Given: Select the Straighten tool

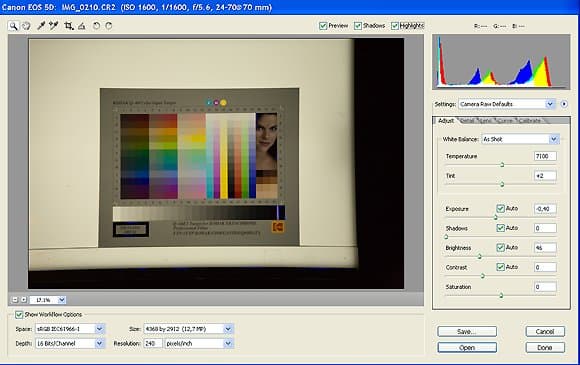Looking at the screenshot, I should [x=82, y=26].
